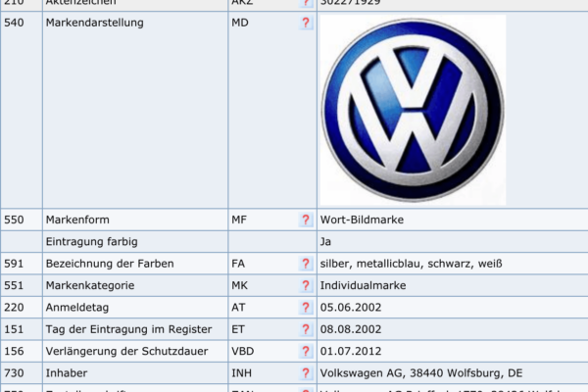Image resolution: width=588 pixels, height=392 pixels.
Task: Select the abbreviation 'MK'
Action: (x=239, y=286)
